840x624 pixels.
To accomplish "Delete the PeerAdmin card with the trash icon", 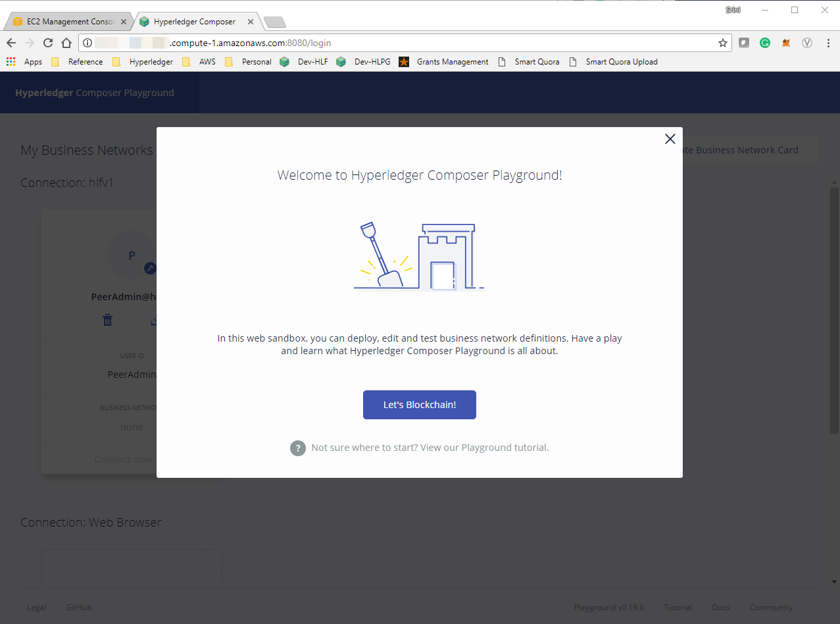I will point(107,320).
